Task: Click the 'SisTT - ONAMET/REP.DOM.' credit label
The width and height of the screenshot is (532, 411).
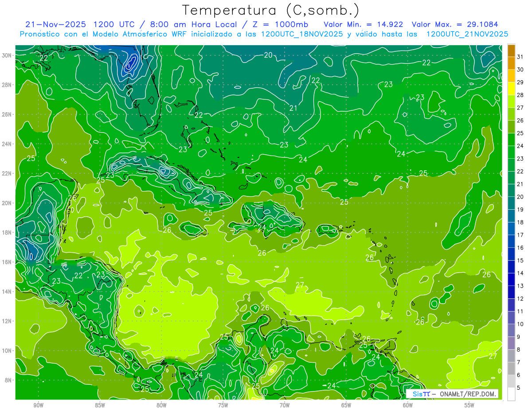Action: (452, 394)
